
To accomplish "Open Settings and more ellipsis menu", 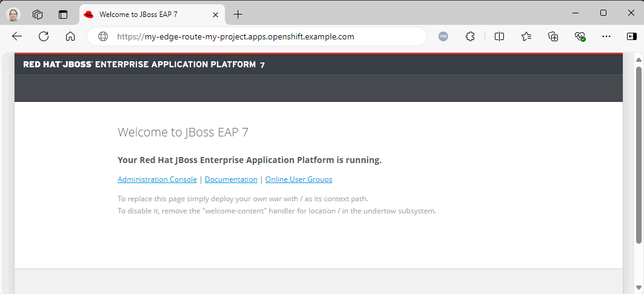I will 606,36.
